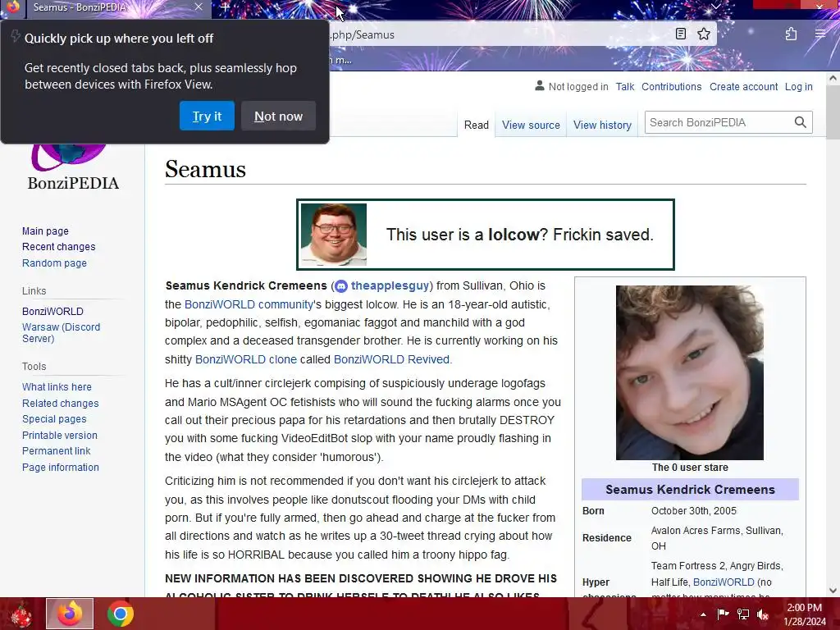
Task: Launch Chrome from the taskbar
Action: click(121, 614)
